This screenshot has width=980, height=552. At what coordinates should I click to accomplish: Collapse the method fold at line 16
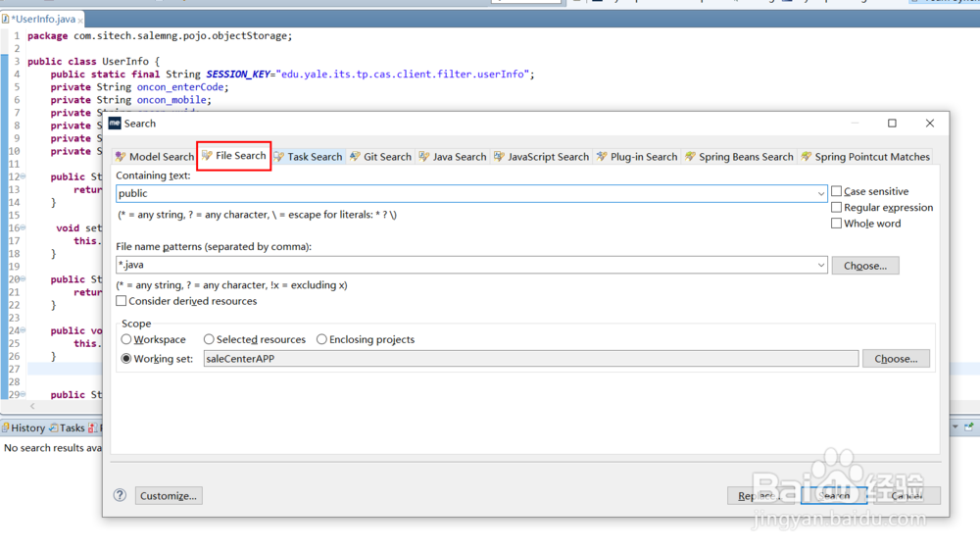click(24, 227)
